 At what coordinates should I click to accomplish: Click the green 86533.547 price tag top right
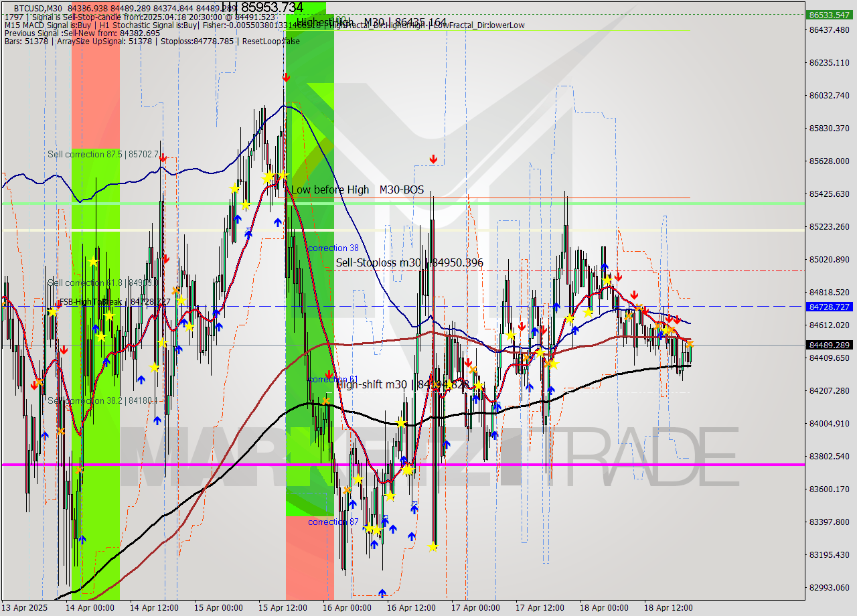(x=828, y=13)
